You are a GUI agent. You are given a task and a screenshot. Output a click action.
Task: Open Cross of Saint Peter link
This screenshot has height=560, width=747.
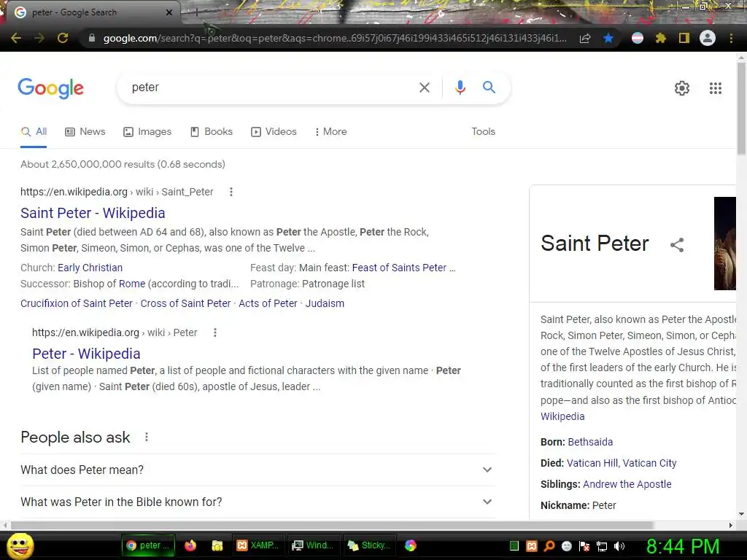(185, 303)
